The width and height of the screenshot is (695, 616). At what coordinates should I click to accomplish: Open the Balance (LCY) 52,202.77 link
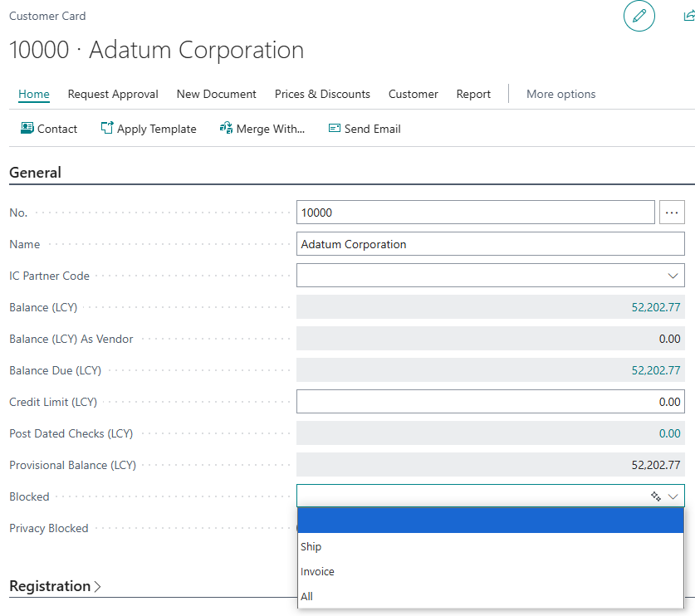coord(655,307)
